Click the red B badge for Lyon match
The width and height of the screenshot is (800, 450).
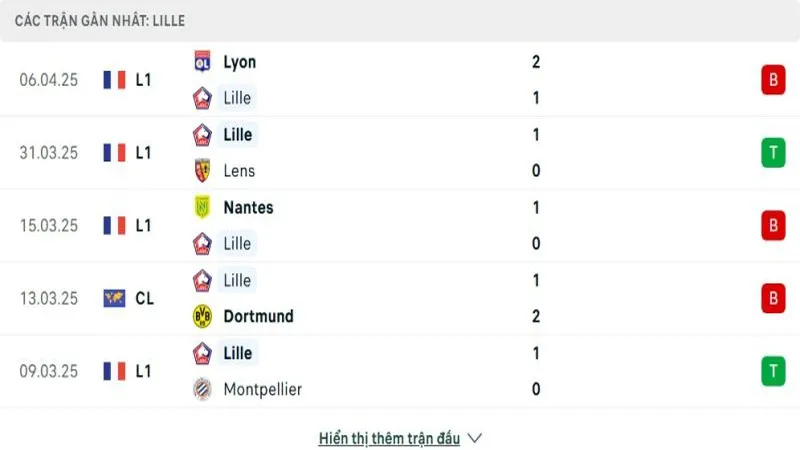(x=773, y=80)
